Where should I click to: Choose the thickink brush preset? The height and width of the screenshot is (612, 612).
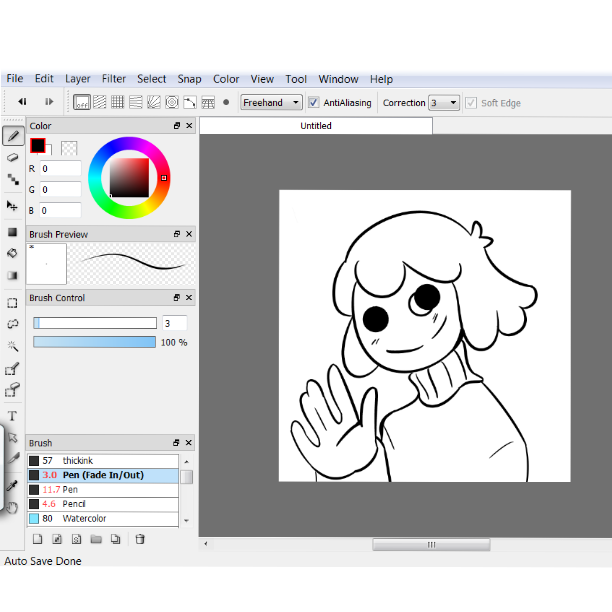click(77, 460)
